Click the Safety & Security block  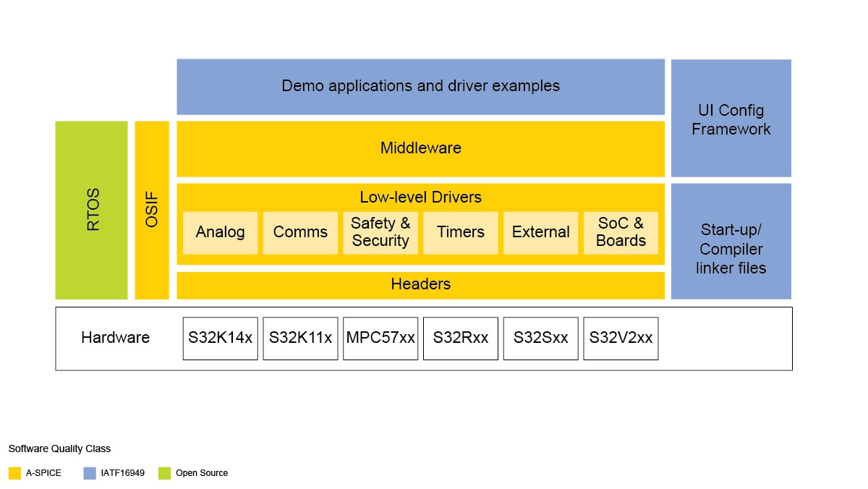pyautogui.click(x=380, y=232)
